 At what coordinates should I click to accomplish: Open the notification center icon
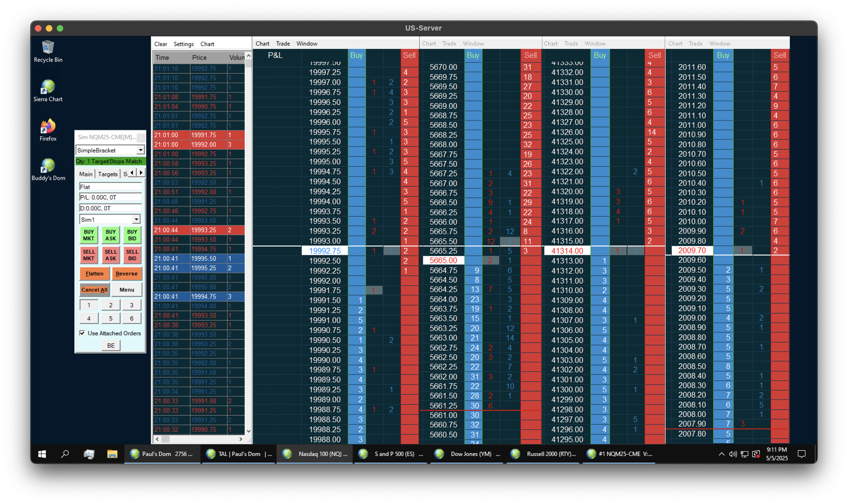point(801,454)
